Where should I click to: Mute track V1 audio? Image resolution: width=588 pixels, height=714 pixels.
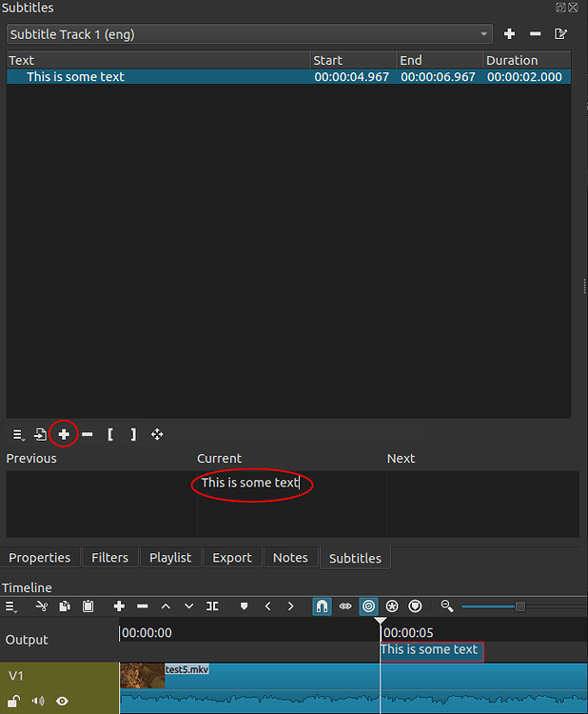pos(38,701)
